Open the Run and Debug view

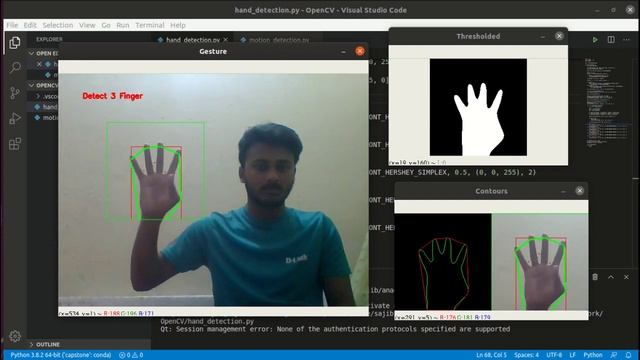(x=15, y=118)
